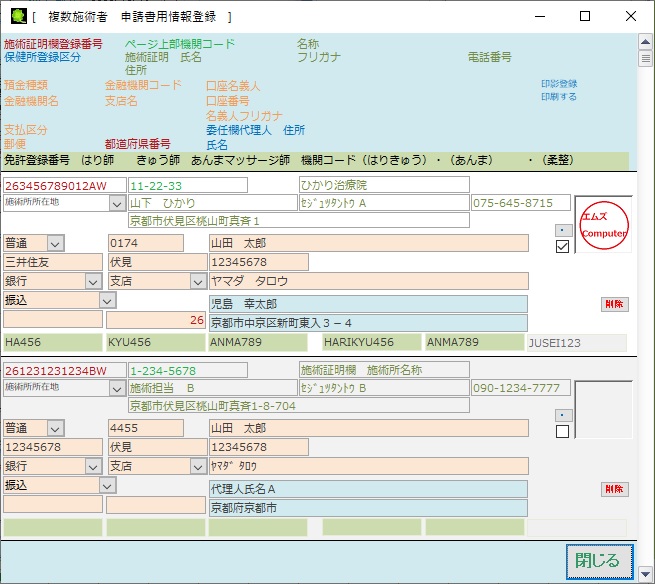The image size is (655, 584).
Task: Click the vertical scrollbar thumb
Action: point(646,58)
